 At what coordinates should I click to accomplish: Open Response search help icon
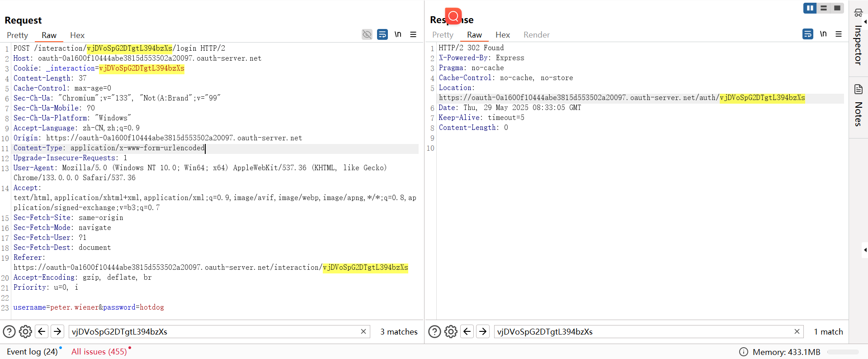434,332
